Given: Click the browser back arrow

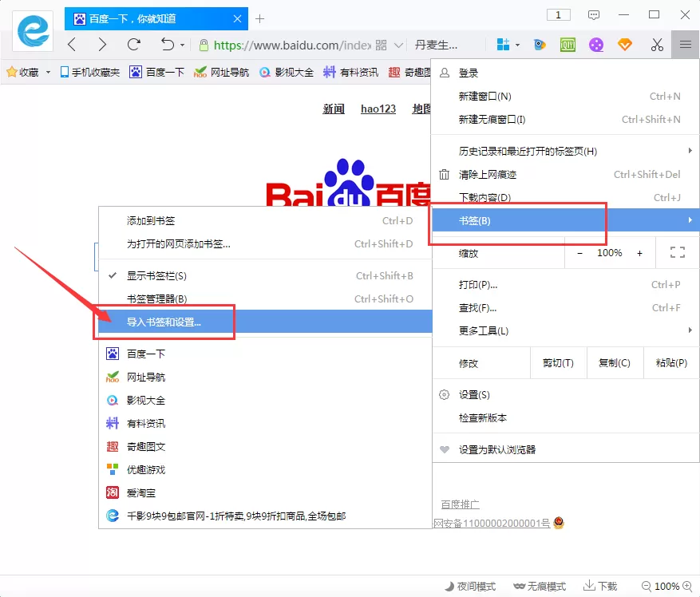Looking at the screenshot, I should pyautogui.click(x=72, y=45).
